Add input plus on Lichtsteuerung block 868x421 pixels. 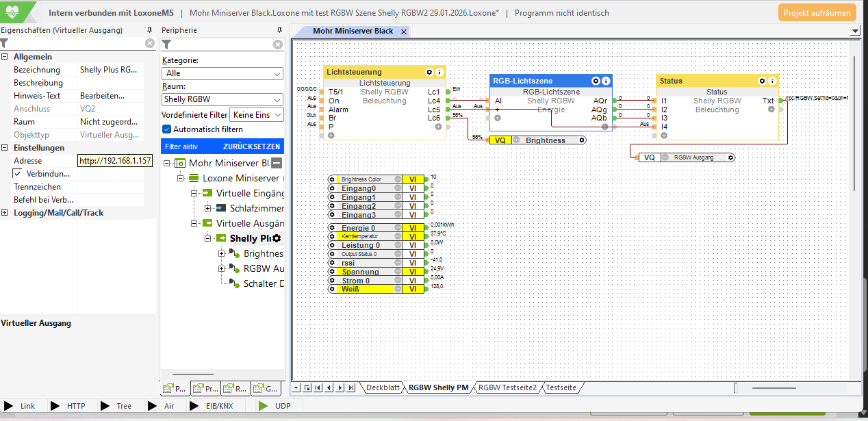point(331,136)
